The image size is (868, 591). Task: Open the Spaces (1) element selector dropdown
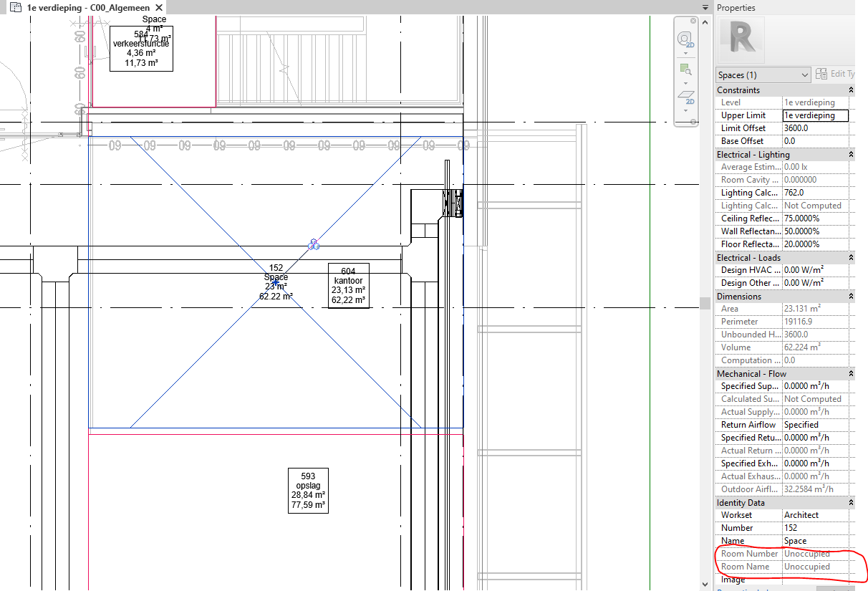click(x=806, y=75)
